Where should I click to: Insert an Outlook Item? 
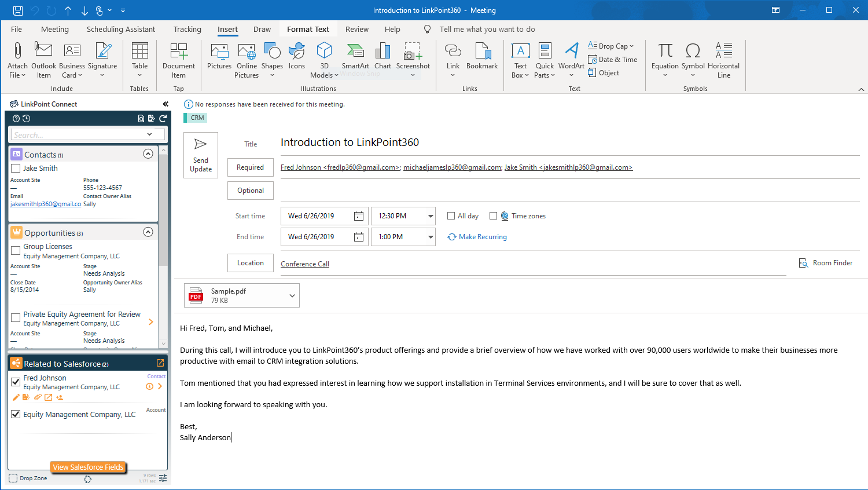click(x=43, y=60)
